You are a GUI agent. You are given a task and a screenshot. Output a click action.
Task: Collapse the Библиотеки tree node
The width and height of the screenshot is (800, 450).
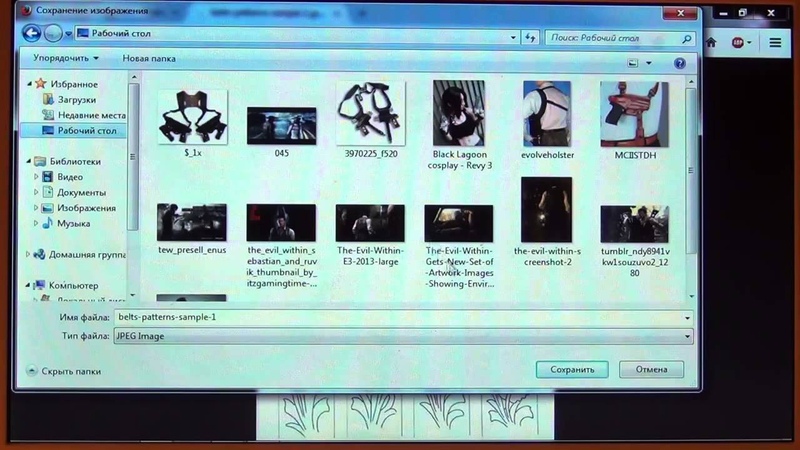[x=29, y=161]
